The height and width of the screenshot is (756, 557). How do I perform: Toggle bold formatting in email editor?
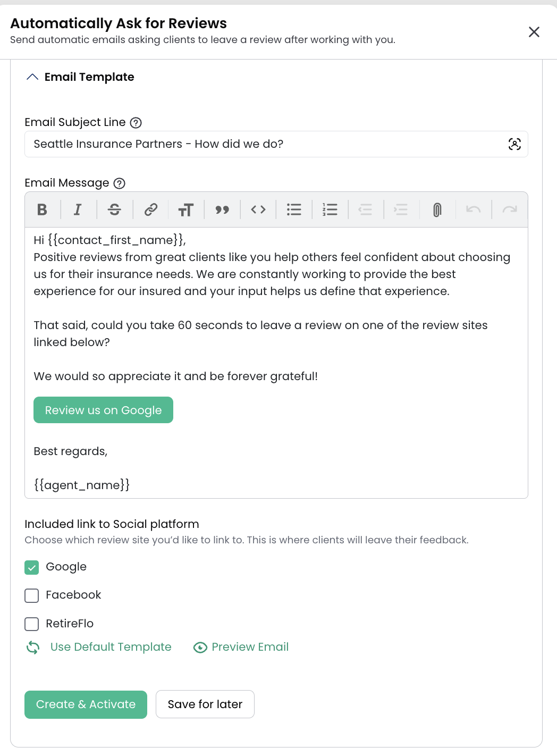[x=43, y=209]
